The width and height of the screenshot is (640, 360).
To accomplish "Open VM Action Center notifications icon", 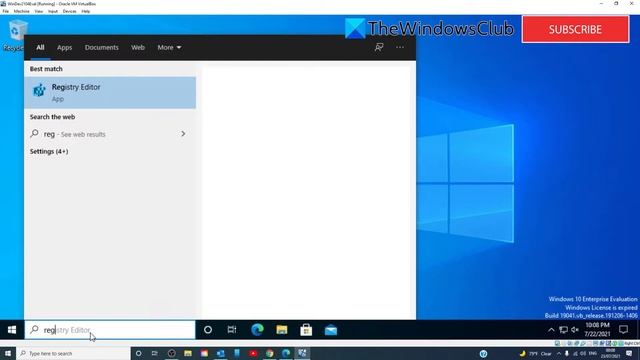I will point(623,329).
